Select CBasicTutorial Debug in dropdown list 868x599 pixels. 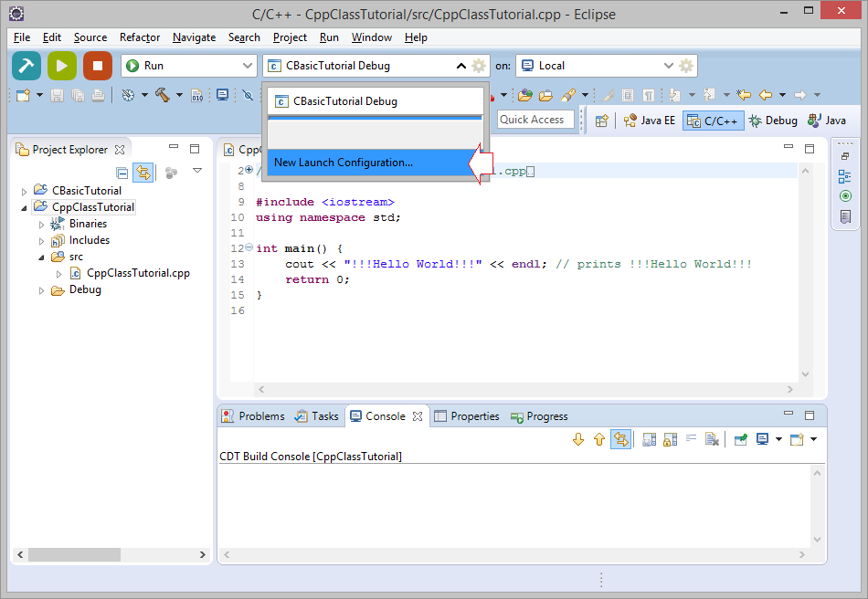click(376, 101)
